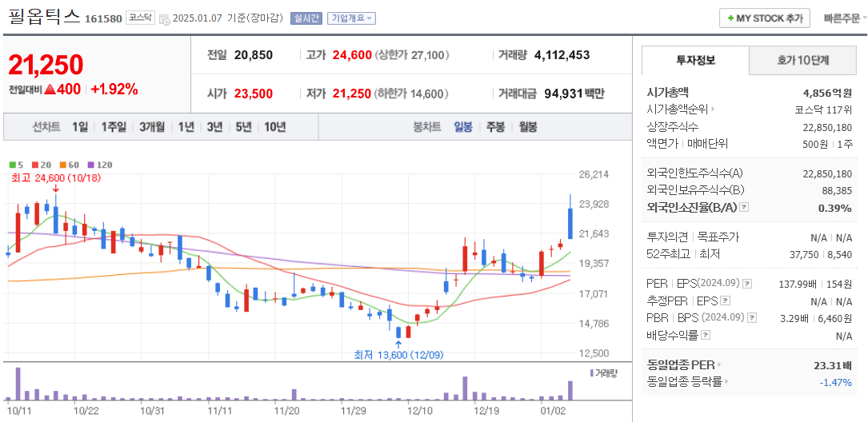Click the 시가 value 23,500
Viewport: 868px width, 422px height.
point(253,94)
